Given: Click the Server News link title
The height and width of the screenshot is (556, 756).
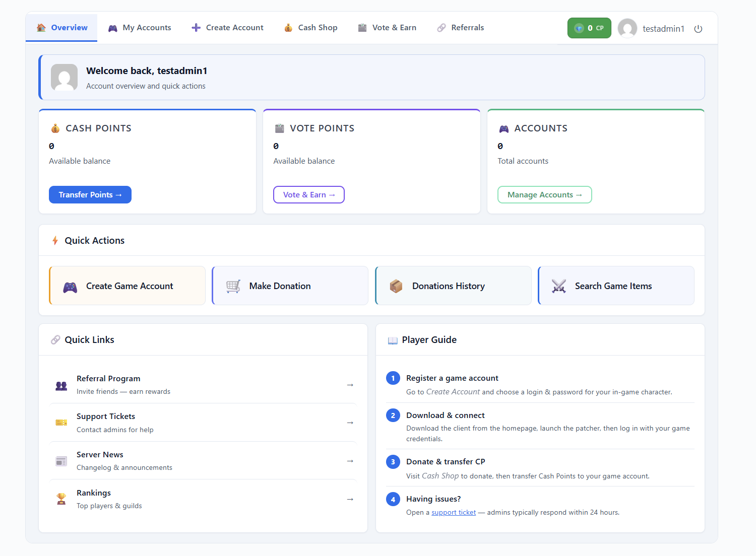Looking at the screenshot, I should tap(100, 455).
